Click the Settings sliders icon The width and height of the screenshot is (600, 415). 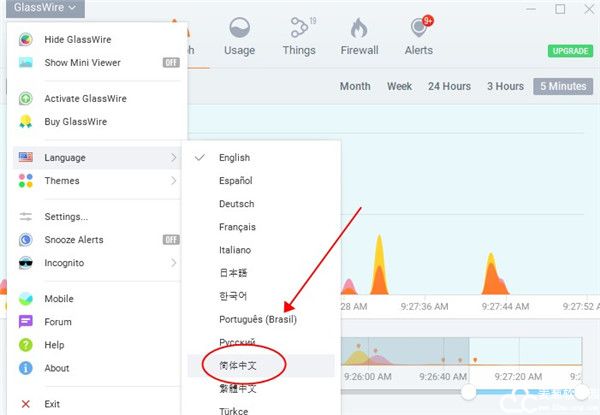pos(26,216)
